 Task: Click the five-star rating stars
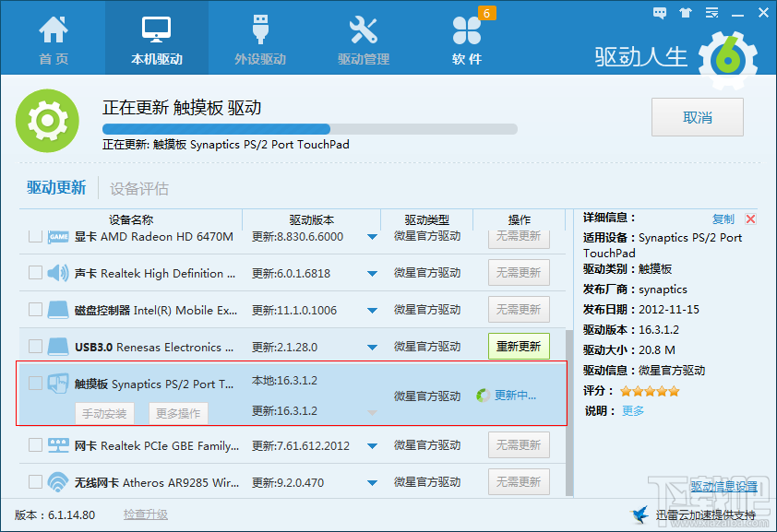[650, 392]
